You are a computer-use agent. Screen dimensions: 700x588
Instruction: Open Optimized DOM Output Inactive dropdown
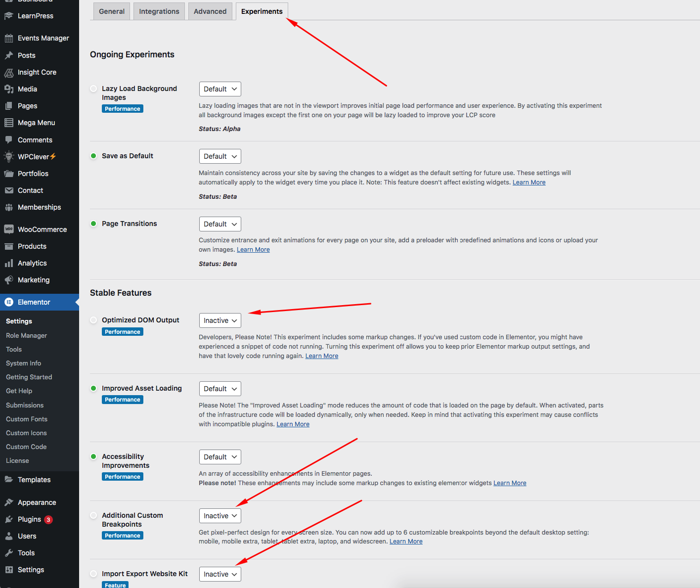click(x=220, y=320)
